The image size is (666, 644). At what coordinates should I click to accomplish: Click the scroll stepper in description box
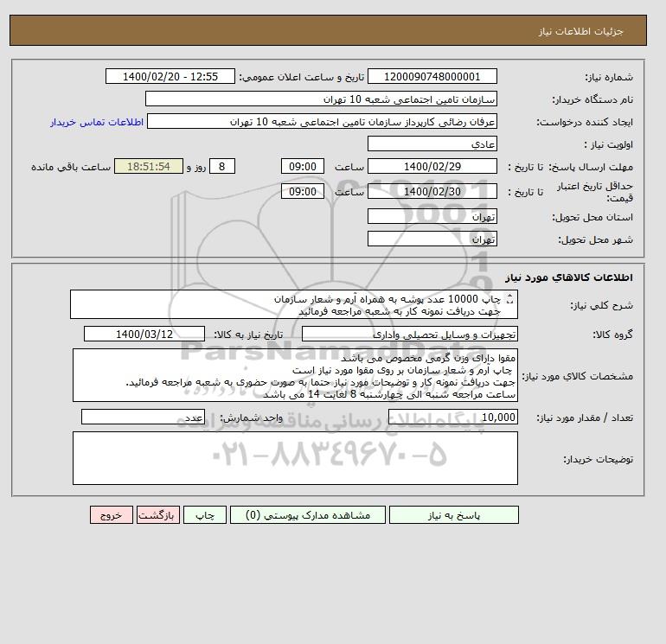tap(510, 299)
